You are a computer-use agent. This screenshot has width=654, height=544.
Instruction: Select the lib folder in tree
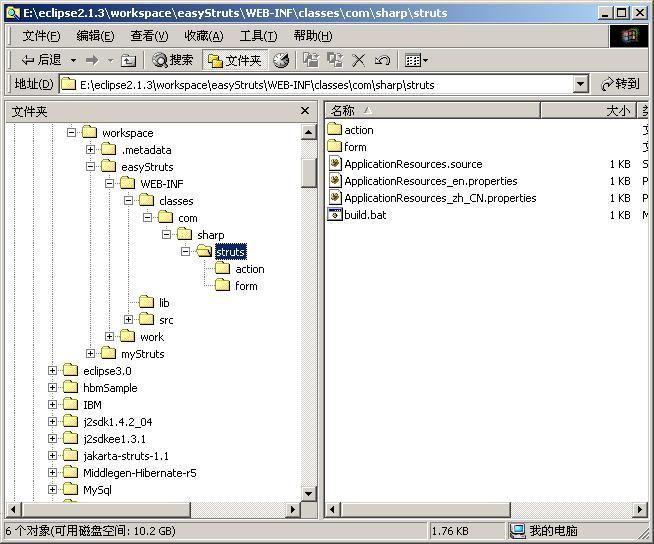coord(164,303)
